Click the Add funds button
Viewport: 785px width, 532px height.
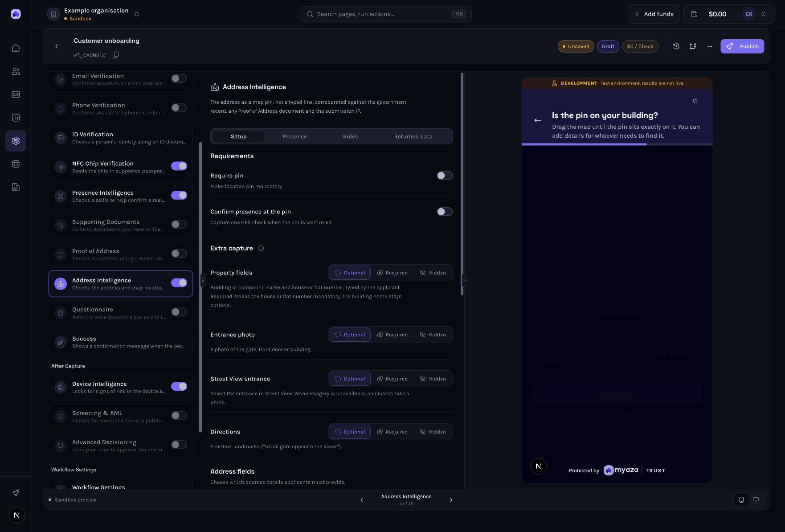[x=654, y=14]
